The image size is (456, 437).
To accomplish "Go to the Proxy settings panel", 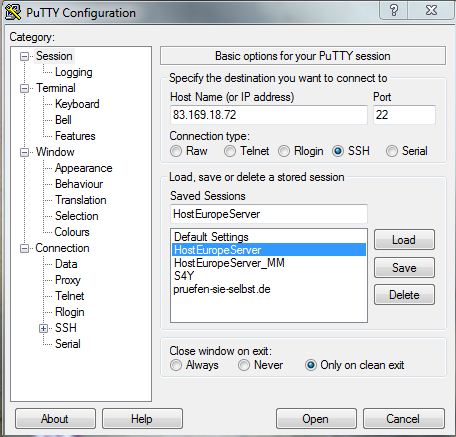I will pos(68,280).
